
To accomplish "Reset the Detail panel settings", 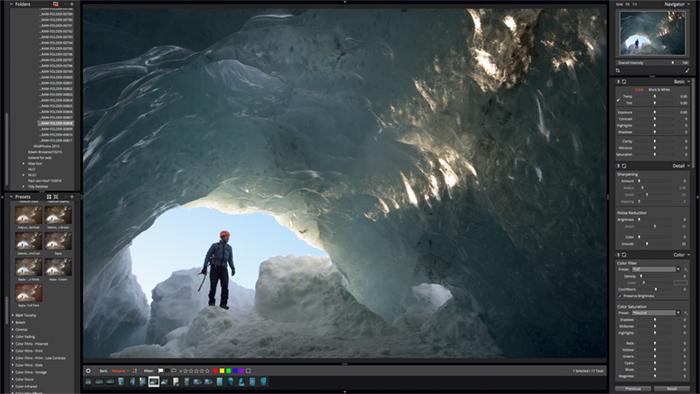I will [624, 166].
